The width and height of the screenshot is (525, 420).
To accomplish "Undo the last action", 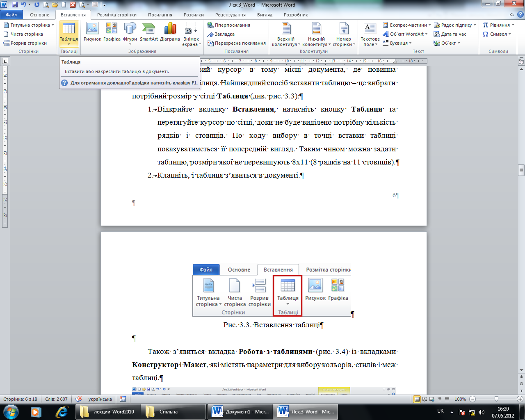I will (23, 5).
